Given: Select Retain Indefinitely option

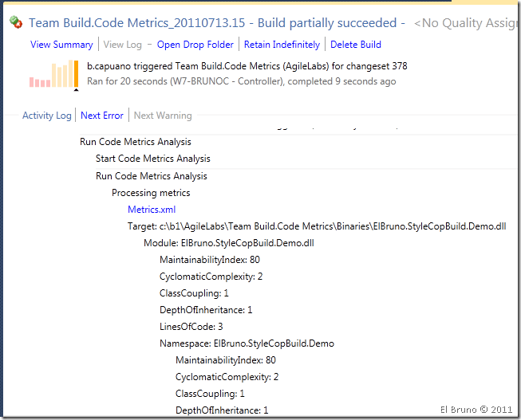Looking at the screenshot, I should 282,45.
